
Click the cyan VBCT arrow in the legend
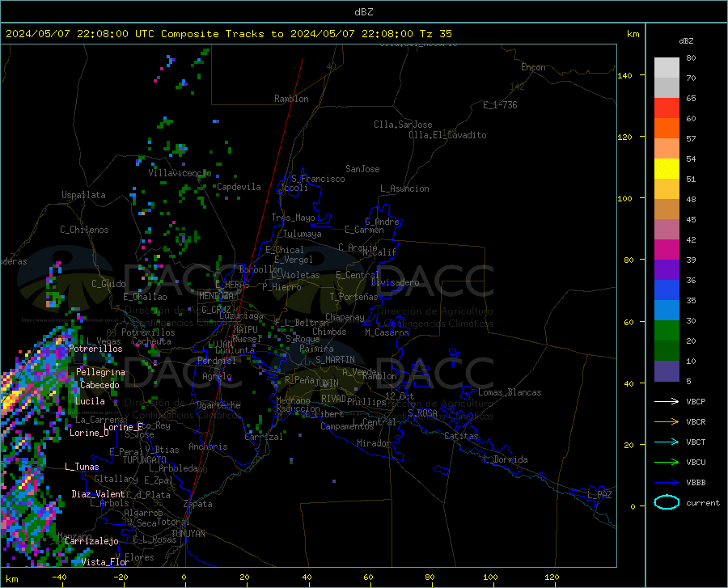[667, 442]
